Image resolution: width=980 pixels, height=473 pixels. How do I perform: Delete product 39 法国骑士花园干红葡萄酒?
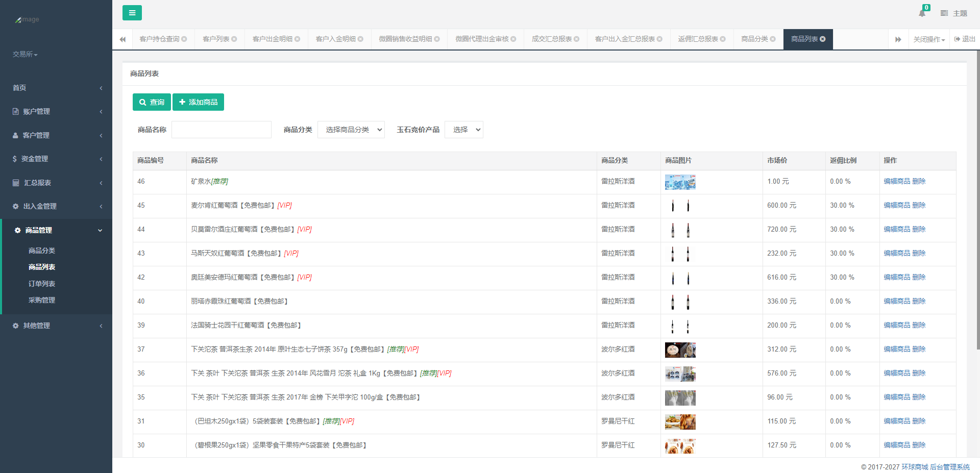[919, 325]
